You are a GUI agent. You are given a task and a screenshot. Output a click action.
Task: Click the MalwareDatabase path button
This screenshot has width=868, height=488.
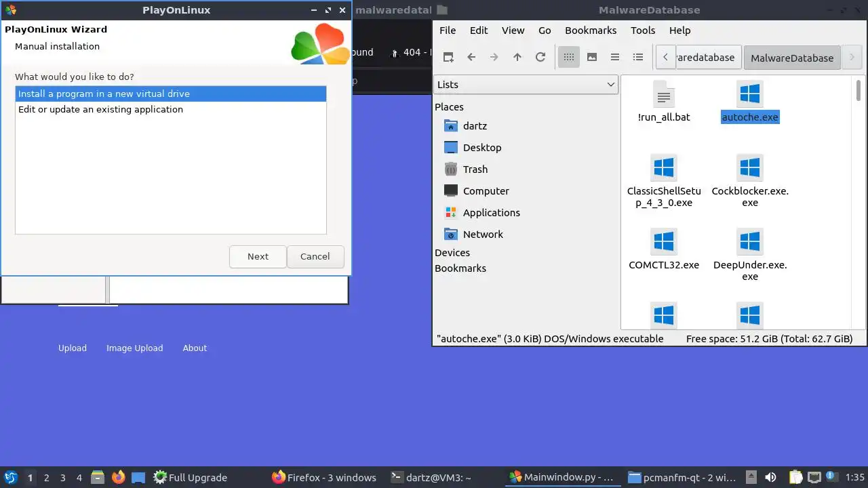pyautogui.click(x=792, y=58)
